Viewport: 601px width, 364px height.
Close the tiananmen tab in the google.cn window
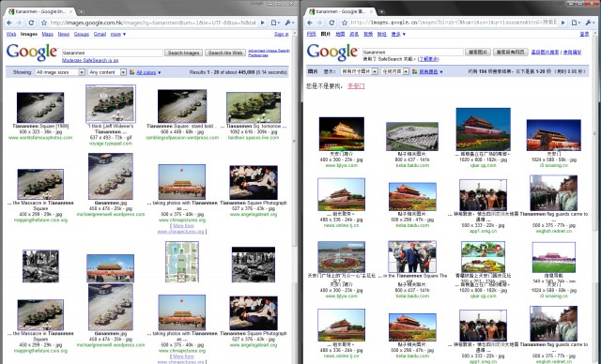(372, 11)
